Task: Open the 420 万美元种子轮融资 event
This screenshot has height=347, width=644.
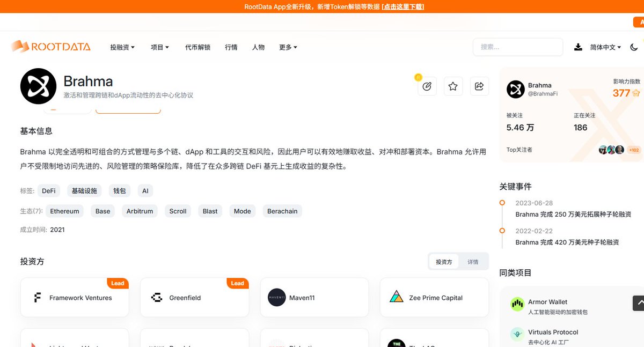Action: pyautogui.click(x=567, y=242)
